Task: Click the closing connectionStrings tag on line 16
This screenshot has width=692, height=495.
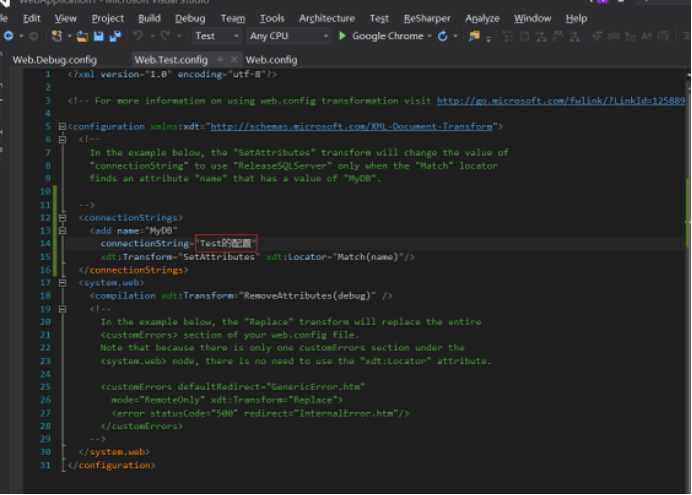Action: point(133,270)
